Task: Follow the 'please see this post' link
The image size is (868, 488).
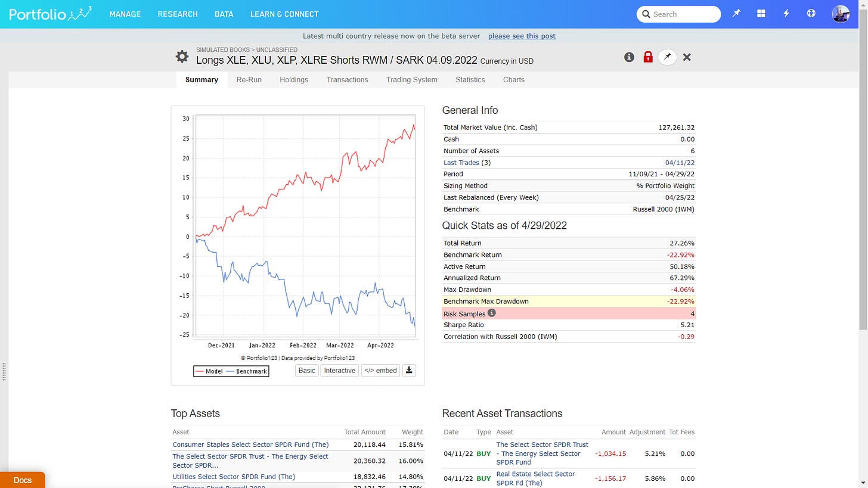Action: [x=522, y=36]
